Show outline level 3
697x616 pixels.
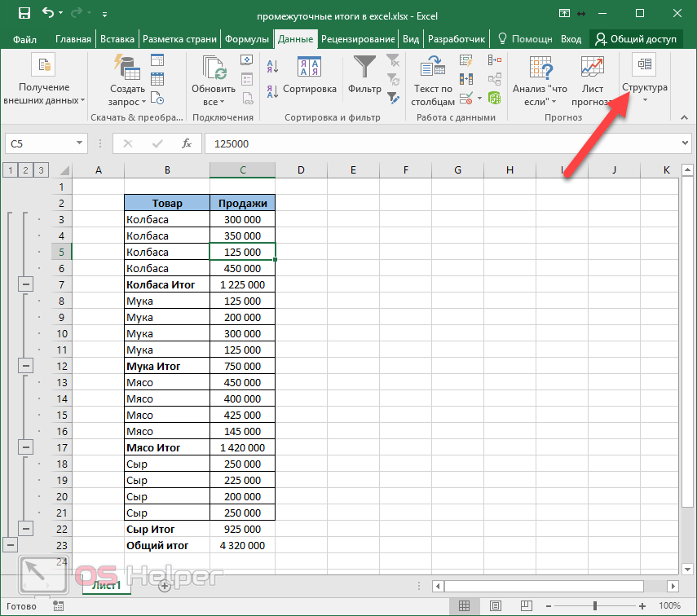[x=41, y=169]
